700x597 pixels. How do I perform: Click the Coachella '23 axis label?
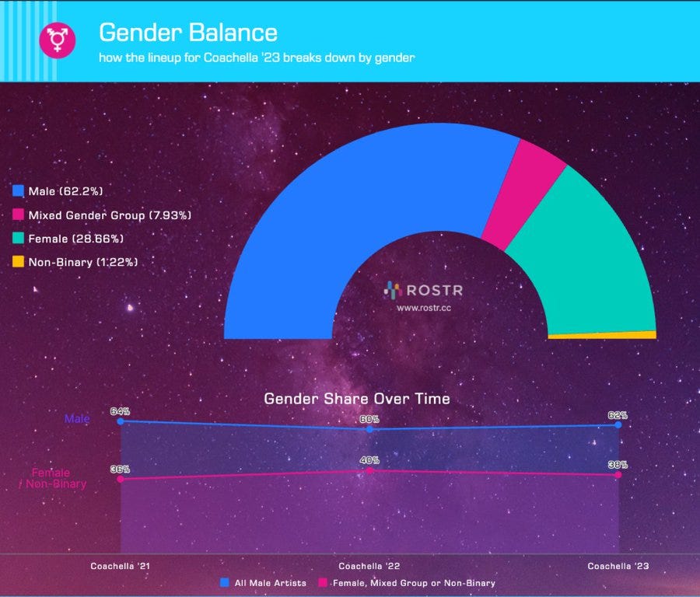tap(618, 566)
